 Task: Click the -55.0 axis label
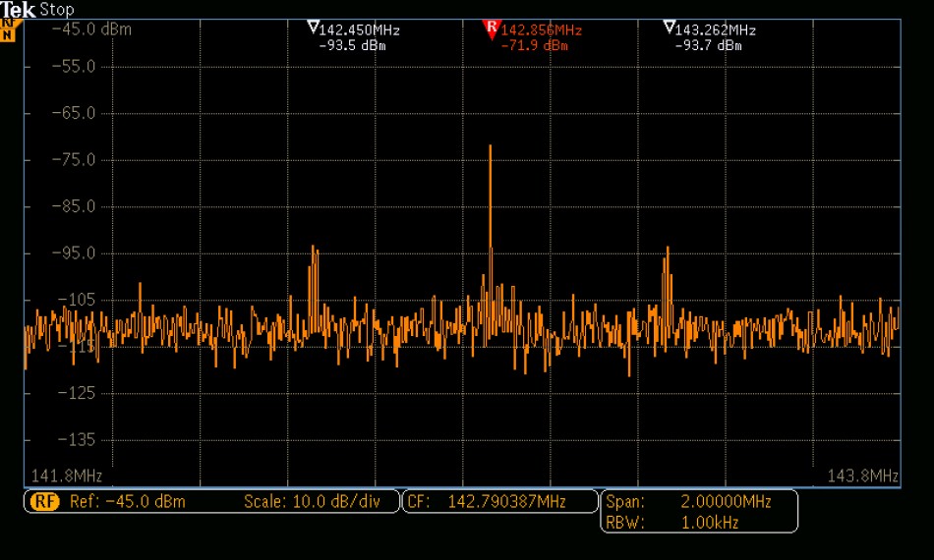(74, 67)
